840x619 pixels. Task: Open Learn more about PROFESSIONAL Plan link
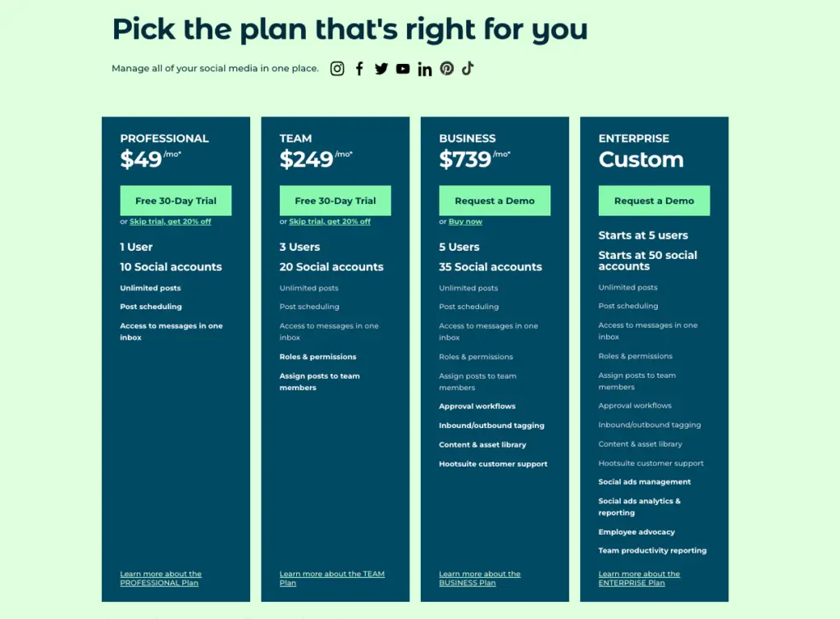pos(161,578)
